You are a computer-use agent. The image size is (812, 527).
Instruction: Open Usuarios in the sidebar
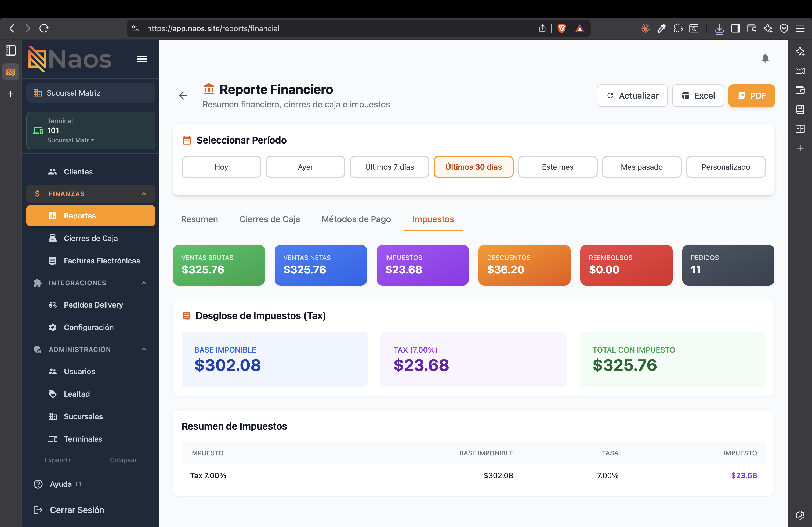(91, 371)
